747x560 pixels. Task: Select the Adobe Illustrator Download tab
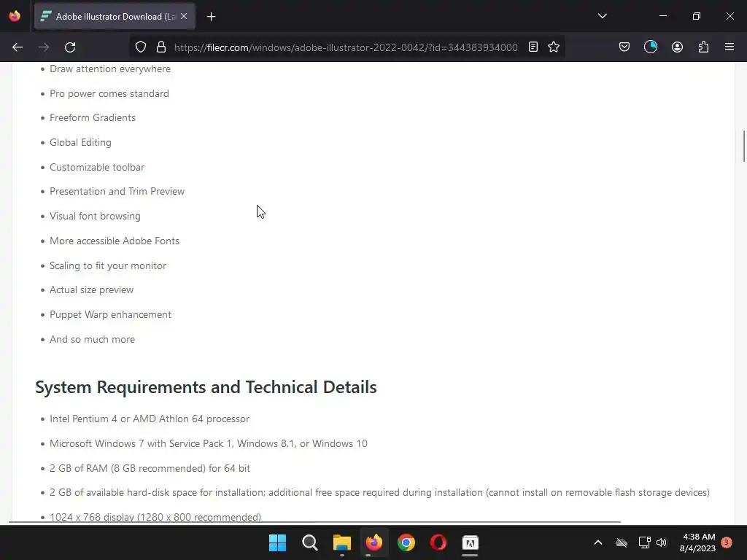tap(115, 17)
